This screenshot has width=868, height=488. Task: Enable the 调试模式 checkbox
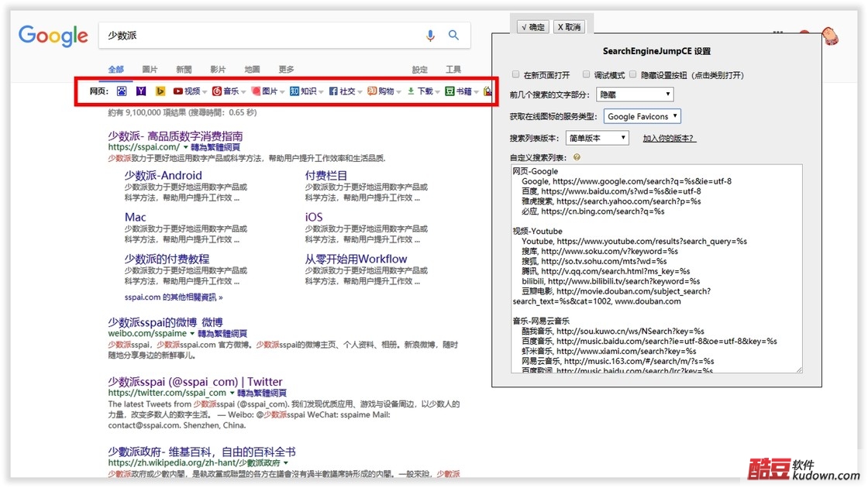pos(586,74)
